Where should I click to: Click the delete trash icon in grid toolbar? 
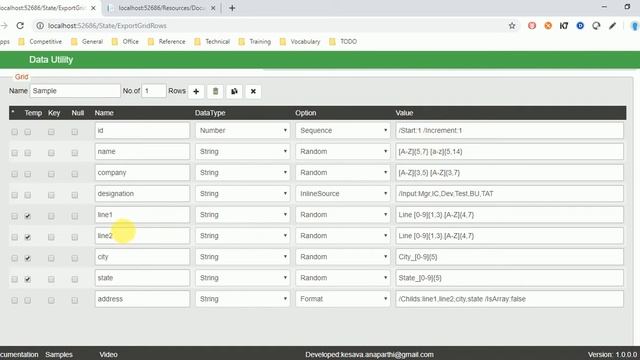click(x=215, y=91)
